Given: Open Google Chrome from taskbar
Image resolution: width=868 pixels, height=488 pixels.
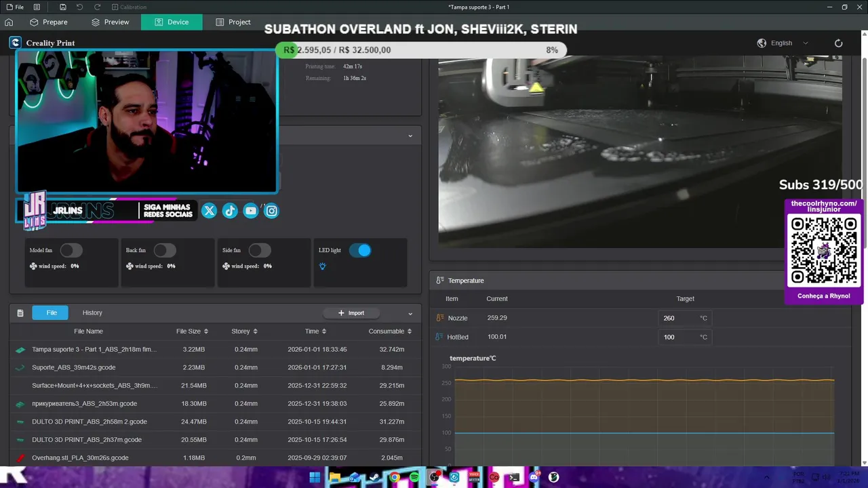Looking at the screenshot, I should pyautogui.click(x=394, y=477).
